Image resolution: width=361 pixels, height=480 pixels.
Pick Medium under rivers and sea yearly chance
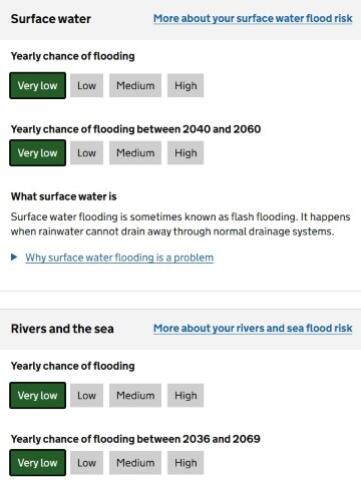point(135,396)
